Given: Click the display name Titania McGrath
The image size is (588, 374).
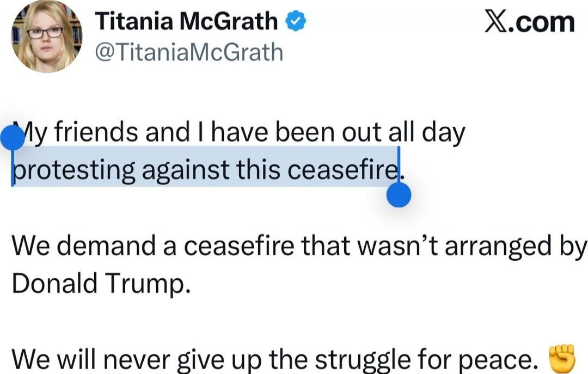Looking at the screenshot, I should (186, 22).
